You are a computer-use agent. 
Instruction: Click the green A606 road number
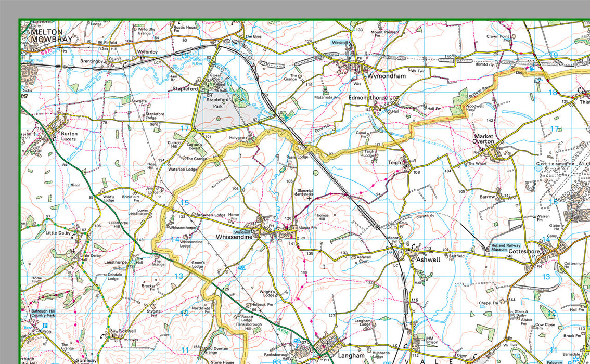[x=283, y=331]
